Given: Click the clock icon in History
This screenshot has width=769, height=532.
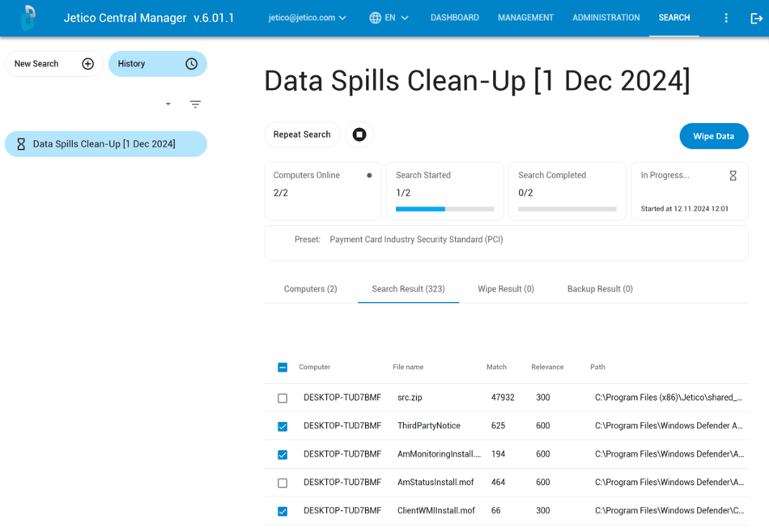Looking at the screenshot, I should 191,64.
